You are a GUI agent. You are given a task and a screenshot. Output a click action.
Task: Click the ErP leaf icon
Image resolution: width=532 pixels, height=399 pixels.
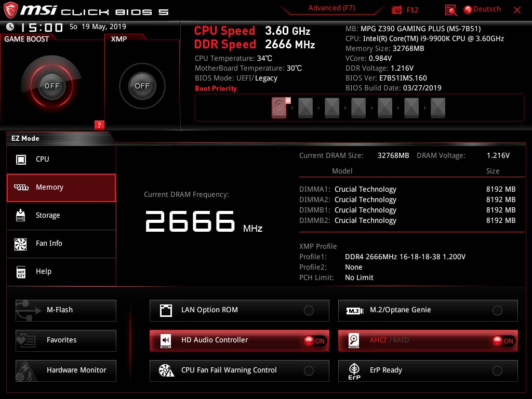click(x=354, y=371)
